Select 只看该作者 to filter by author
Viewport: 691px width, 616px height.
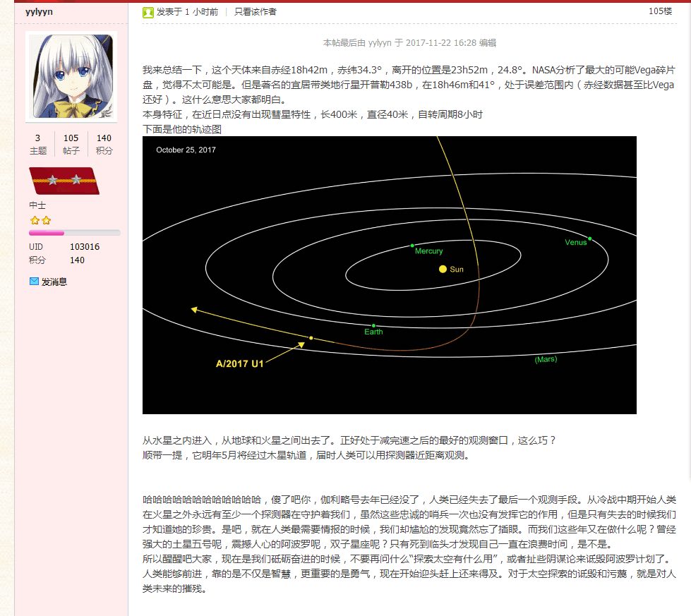[255, 12]
